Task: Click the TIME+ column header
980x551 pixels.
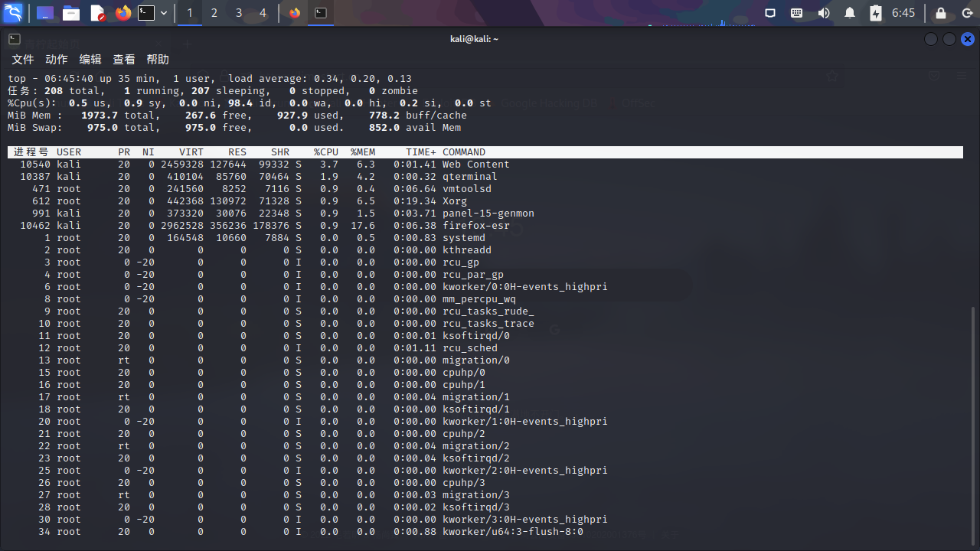Action: [x=421, y=152]
